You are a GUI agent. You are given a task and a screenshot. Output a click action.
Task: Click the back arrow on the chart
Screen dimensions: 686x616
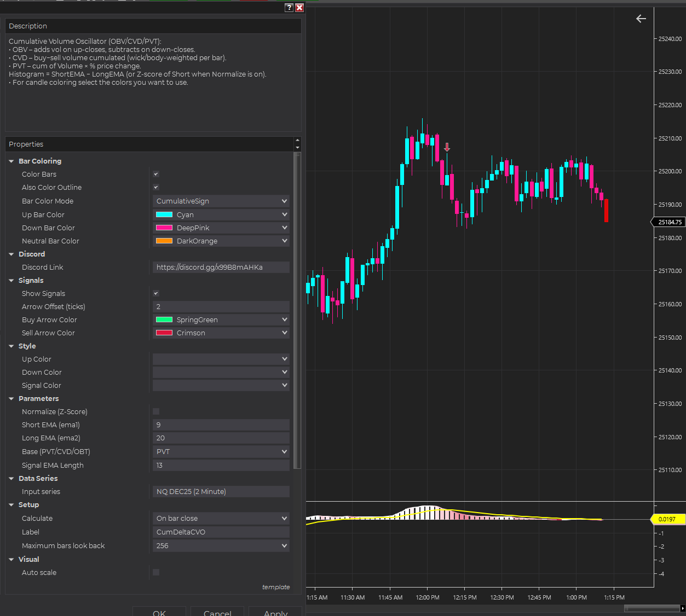click(641, 19)
